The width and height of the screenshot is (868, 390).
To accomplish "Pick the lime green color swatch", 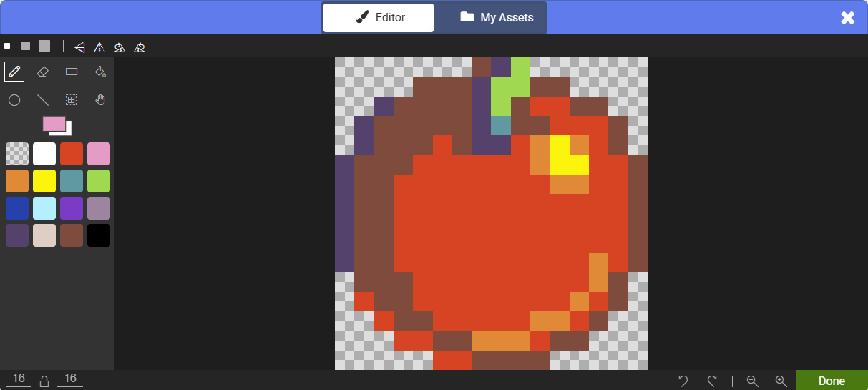I will 99,181.
